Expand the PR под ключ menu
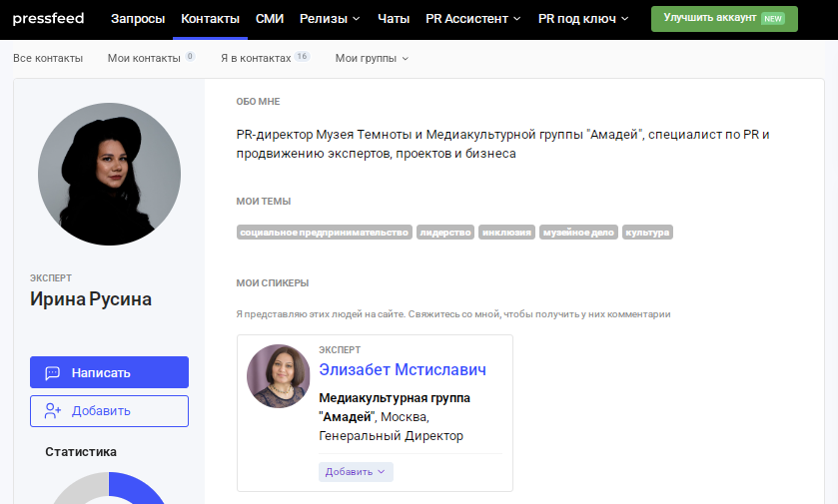The width and height of the screenshot is (838, 504). (583, 19)
